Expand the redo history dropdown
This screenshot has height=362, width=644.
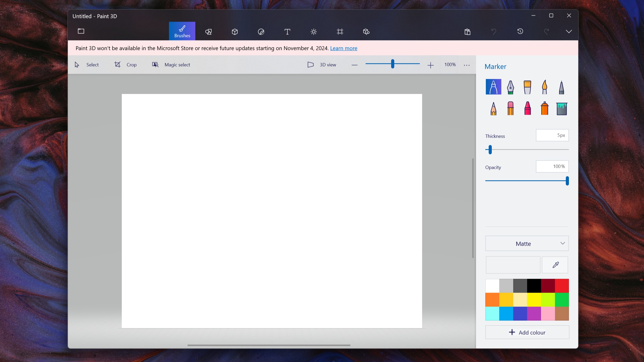point(570,31)
